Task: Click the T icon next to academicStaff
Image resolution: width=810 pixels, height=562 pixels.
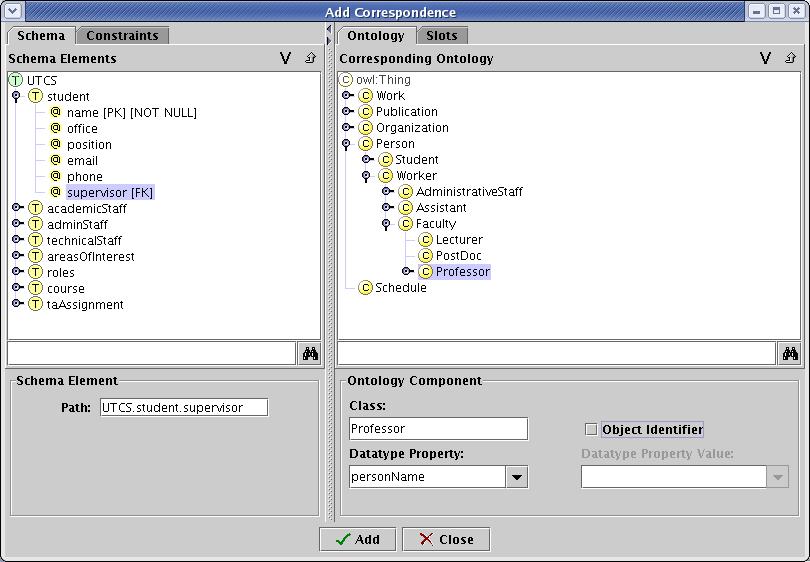Action: [35, 208]
